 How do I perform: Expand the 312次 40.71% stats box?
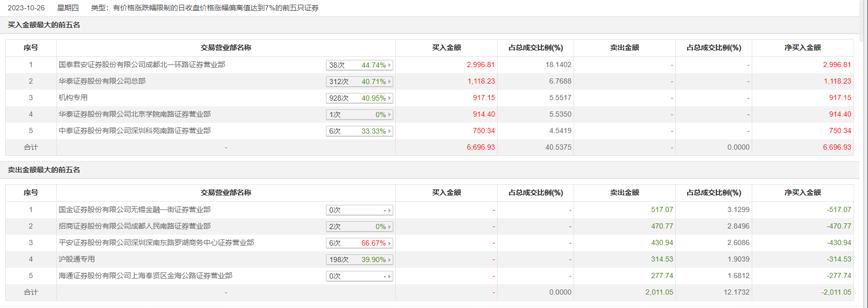(x=359, y=82)
